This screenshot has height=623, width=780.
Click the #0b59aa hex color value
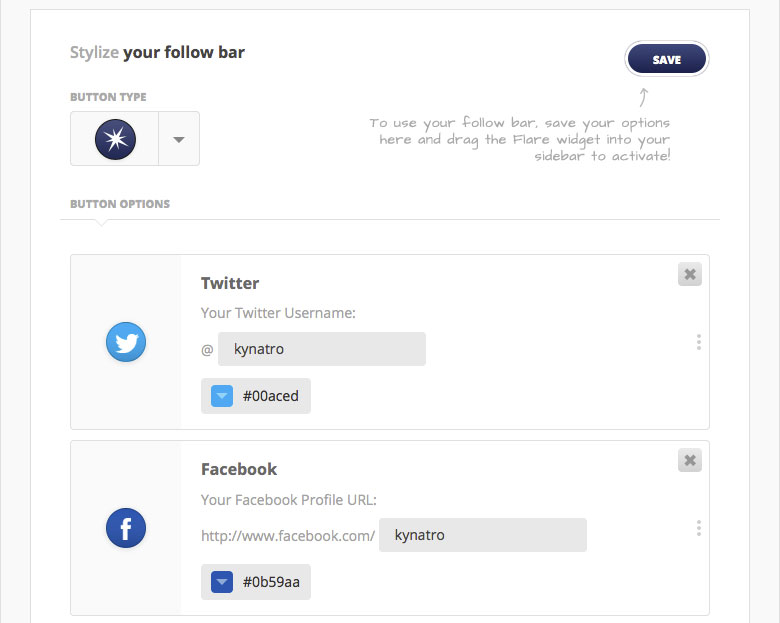[271, 582]
